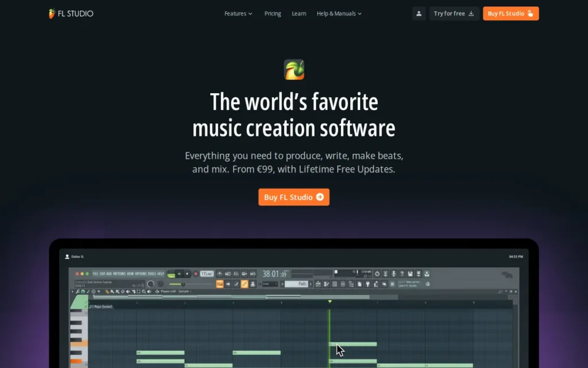Toggle the metronome icon
Viewport: 588px width, 368px height.
(220, 273)
